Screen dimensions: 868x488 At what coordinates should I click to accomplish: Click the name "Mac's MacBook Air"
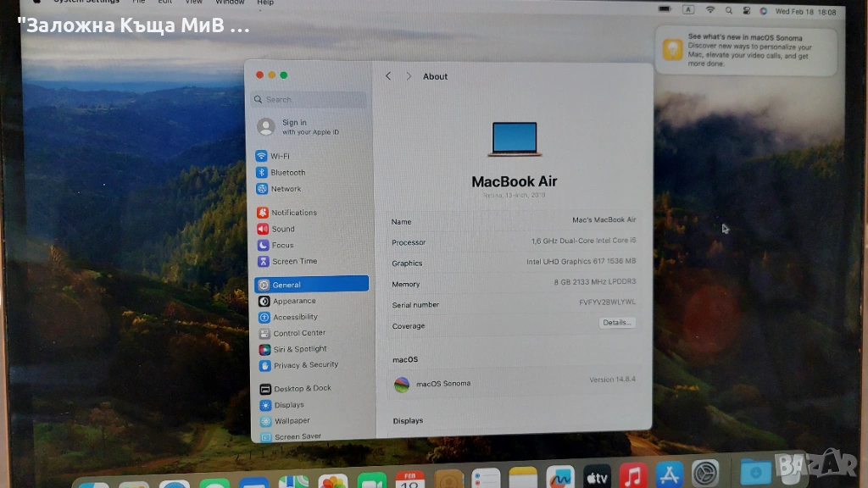[604, 219]
